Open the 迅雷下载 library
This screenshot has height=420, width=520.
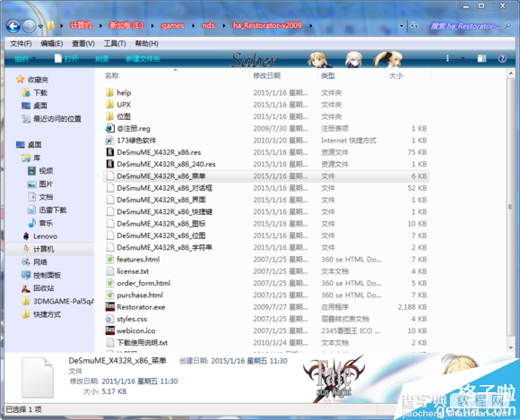[48, 210]
